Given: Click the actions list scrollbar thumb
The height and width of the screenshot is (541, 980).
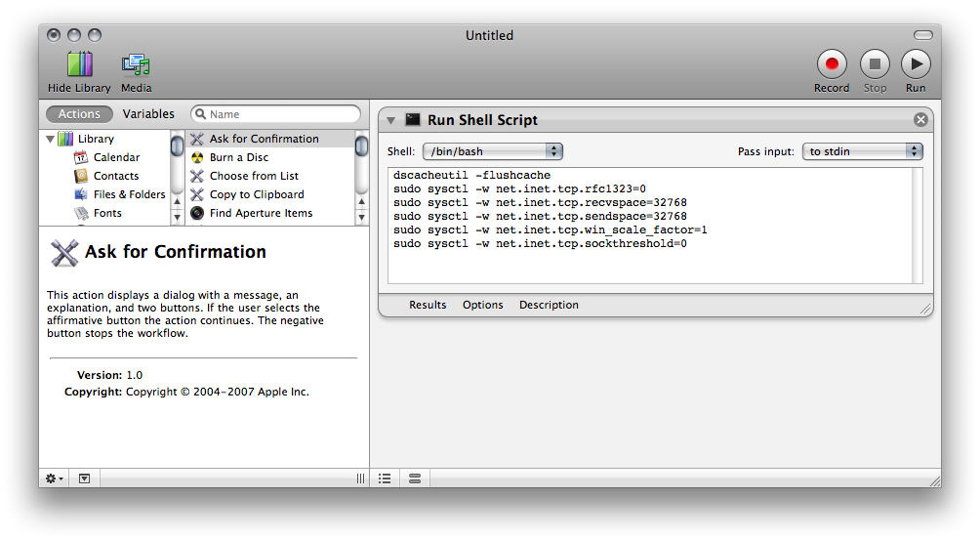Looking at the screenshot, I should click(x=361, y=146).
